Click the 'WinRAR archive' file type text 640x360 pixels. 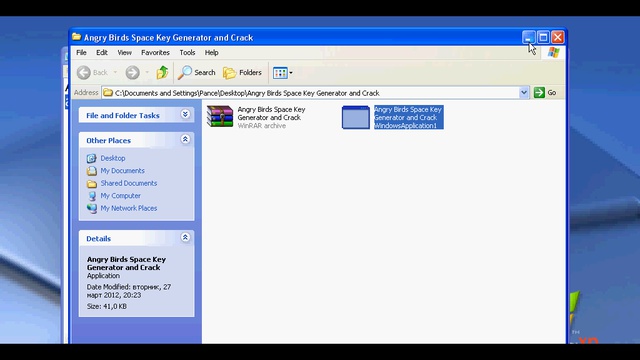click(x=262, y=126)
